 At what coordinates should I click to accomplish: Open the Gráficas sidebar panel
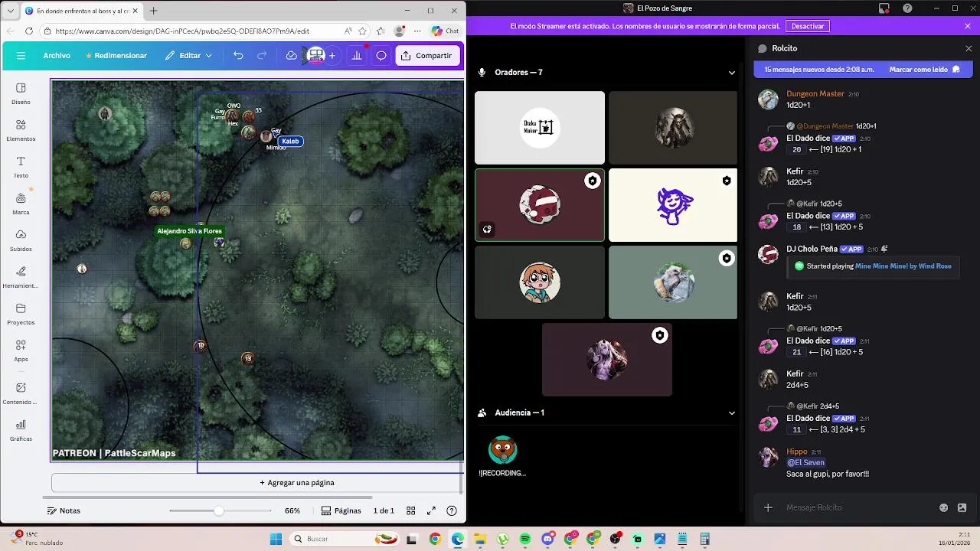pos(21,430)
